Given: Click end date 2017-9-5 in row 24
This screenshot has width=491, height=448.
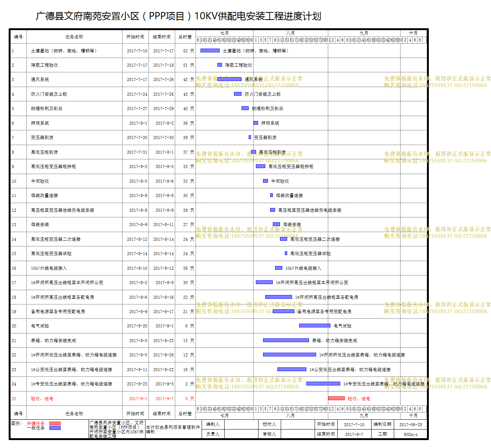Looking at the screenshot, I should coord(165,384).
